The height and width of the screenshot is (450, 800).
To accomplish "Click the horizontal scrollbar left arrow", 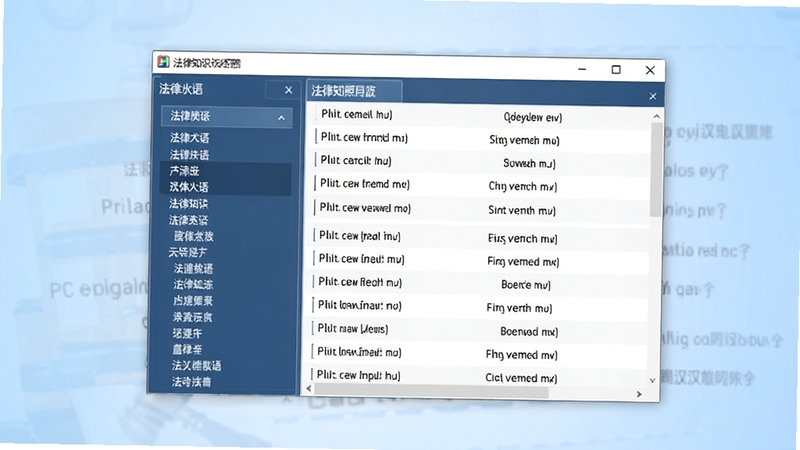I will pos(309,388).
